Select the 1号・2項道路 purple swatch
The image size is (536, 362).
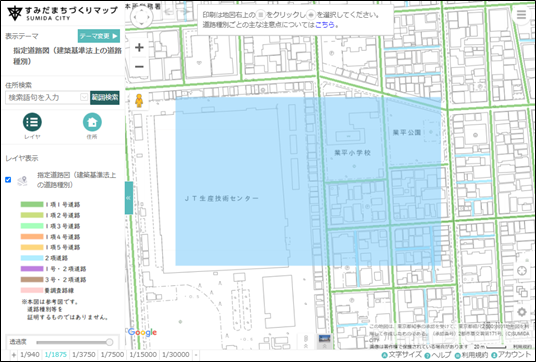pos(32,269)
